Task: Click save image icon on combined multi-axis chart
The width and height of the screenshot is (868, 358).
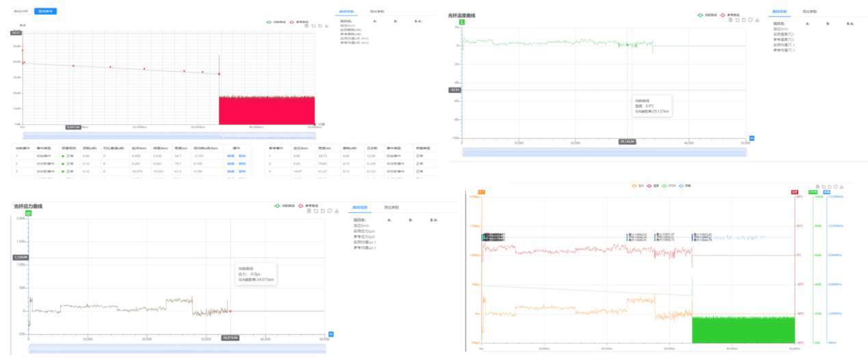Action: 841,187
